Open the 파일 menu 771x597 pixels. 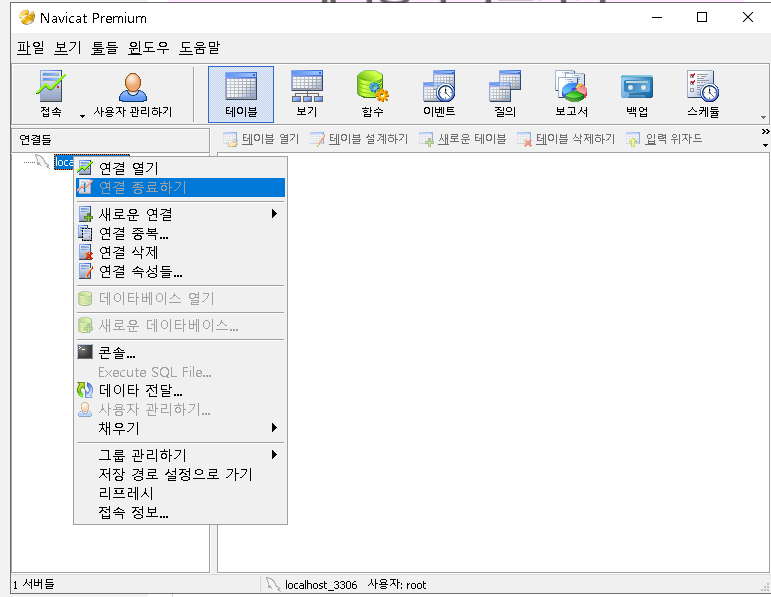coord(30,48)
